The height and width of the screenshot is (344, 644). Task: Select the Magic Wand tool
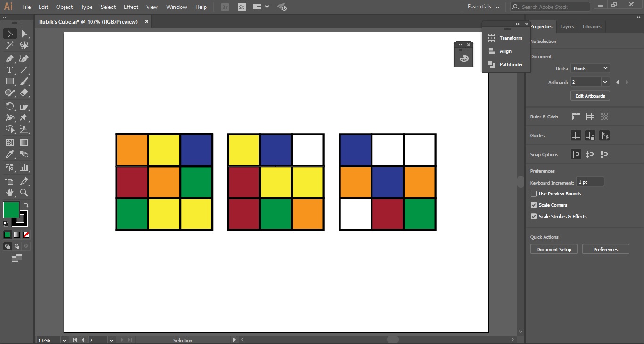[9, 45]
